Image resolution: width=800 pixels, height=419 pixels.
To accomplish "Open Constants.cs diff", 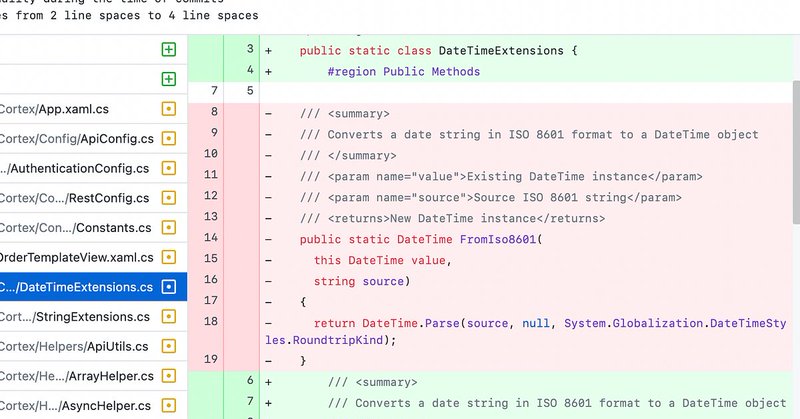I will tap(93, 228).
